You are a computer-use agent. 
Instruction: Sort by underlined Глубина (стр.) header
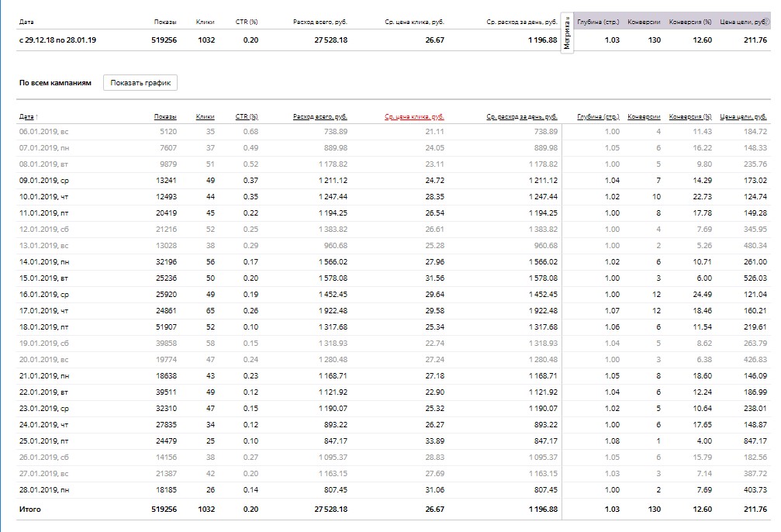[x=598, y=116]
